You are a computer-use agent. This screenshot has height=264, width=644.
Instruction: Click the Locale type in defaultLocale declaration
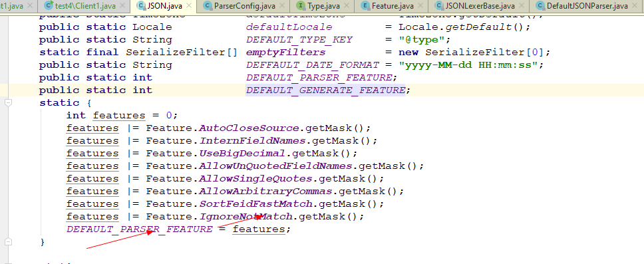click(152, 27)
